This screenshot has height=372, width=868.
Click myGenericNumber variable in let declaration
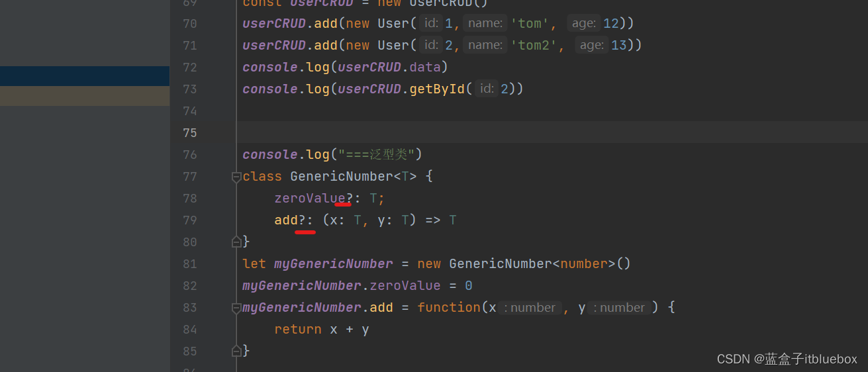point(334,263)
